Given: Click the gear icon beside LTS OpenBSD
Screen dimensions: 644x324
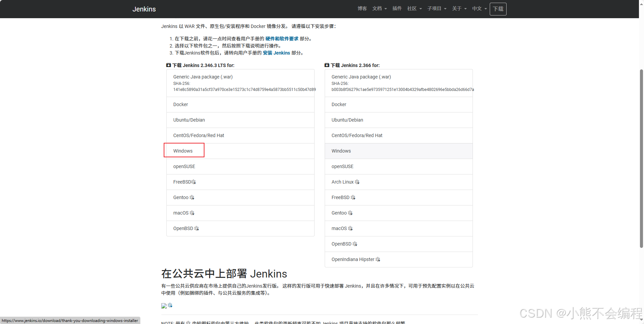Looking at the screenshot, I should click(197, 228).
